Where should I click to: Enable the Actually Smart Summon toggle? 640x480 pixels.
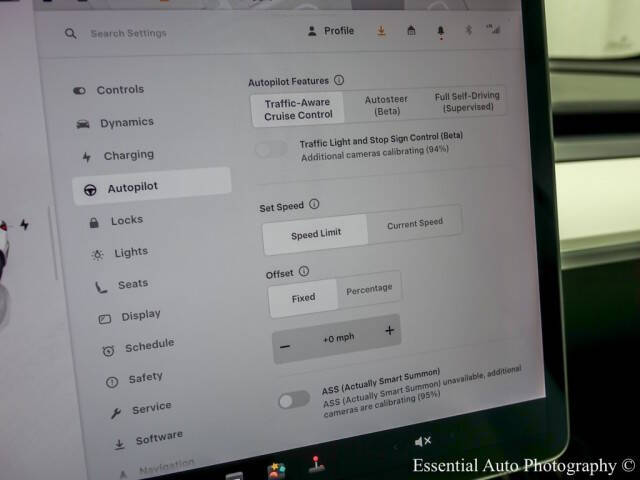[294, 399]
